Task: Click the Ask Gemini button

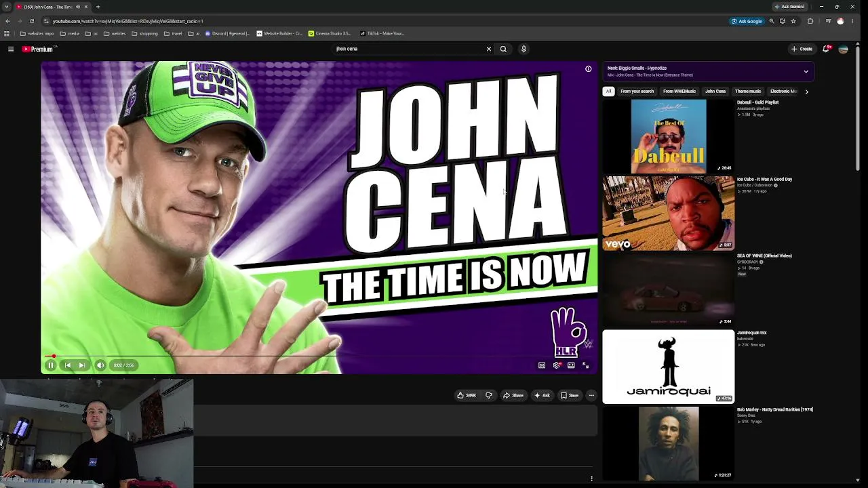Action: [x=789, y=7]
